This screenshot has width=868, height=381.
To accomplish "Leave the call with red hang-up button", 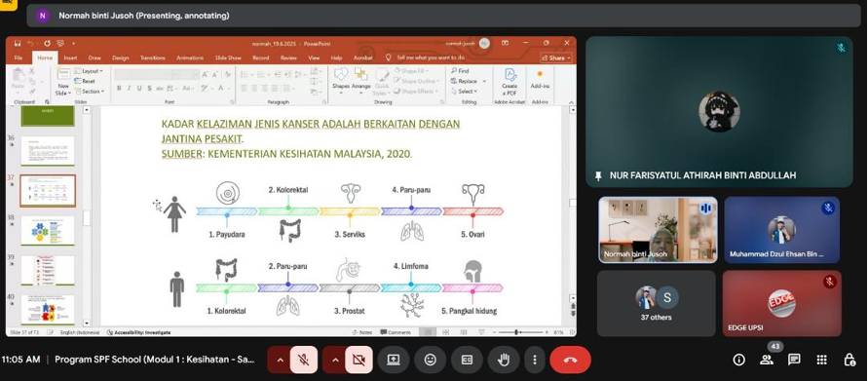I will [x=570, y=360].
